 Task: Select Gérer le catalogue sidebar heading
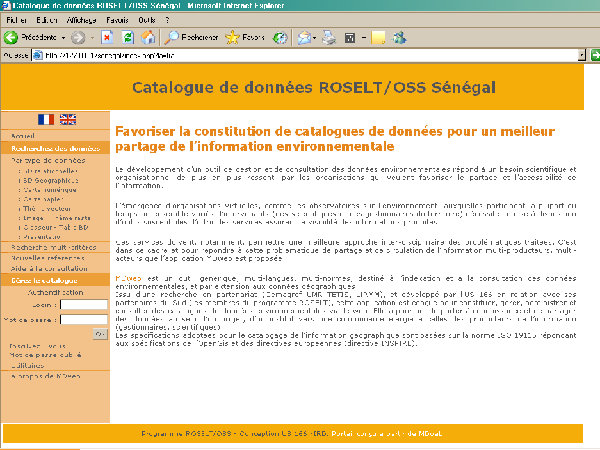coord(44,280)
